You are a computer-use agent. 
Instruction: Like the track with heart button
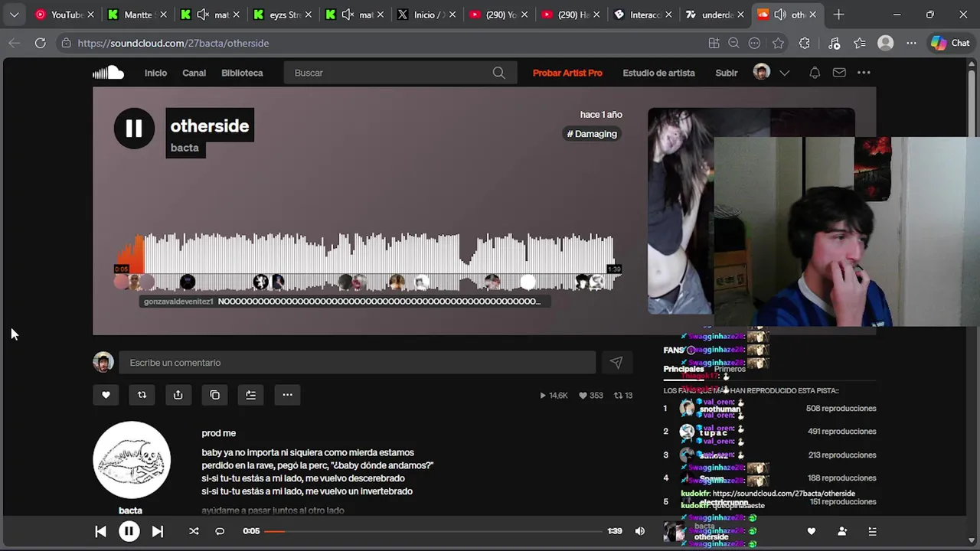pyautogui.click(x=106, y=395)
